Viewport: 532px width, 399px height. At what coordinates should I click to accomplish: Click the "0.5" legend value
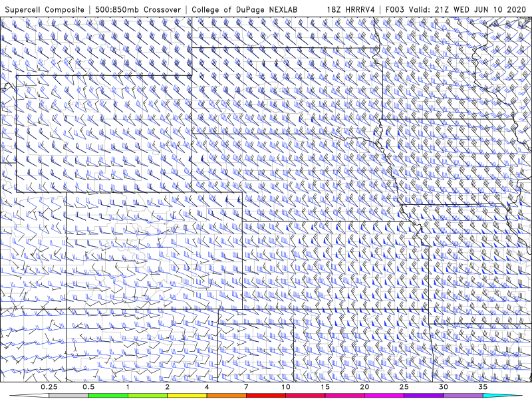(x=88, y=387)
